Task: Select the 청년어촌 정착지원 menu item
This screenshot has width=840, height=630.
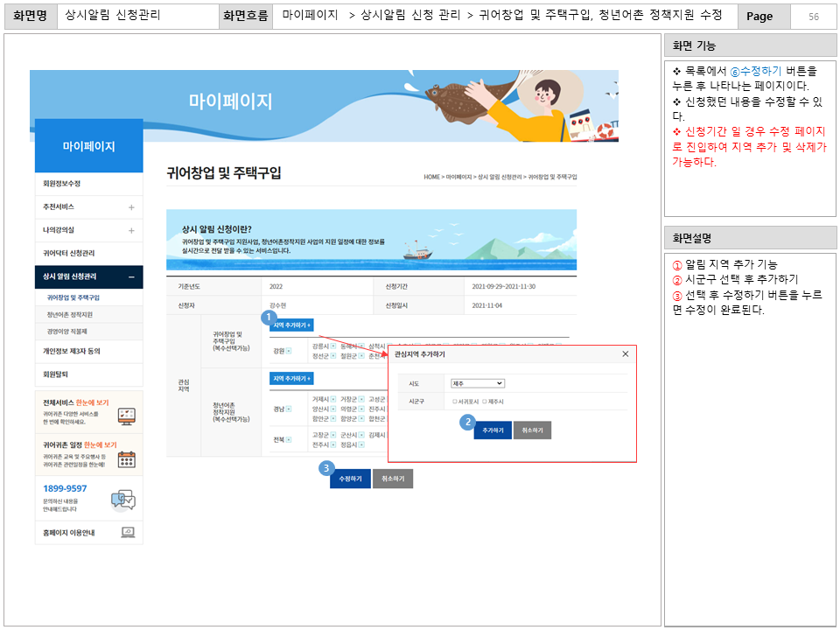Action: coord(68,314)
